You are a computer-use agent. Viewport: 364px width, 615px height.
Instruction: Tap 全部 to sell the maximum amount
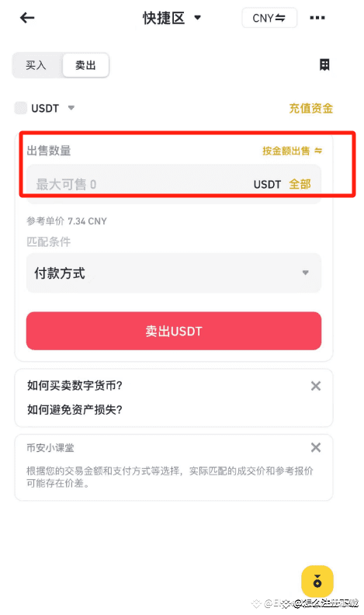tap(300, 184)
